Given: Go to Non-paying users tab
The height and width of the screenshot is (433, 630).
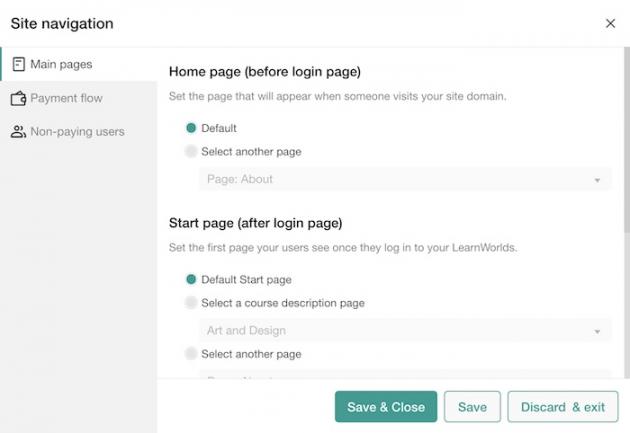Looking at the screenshot, I should (x=77, y=131).
